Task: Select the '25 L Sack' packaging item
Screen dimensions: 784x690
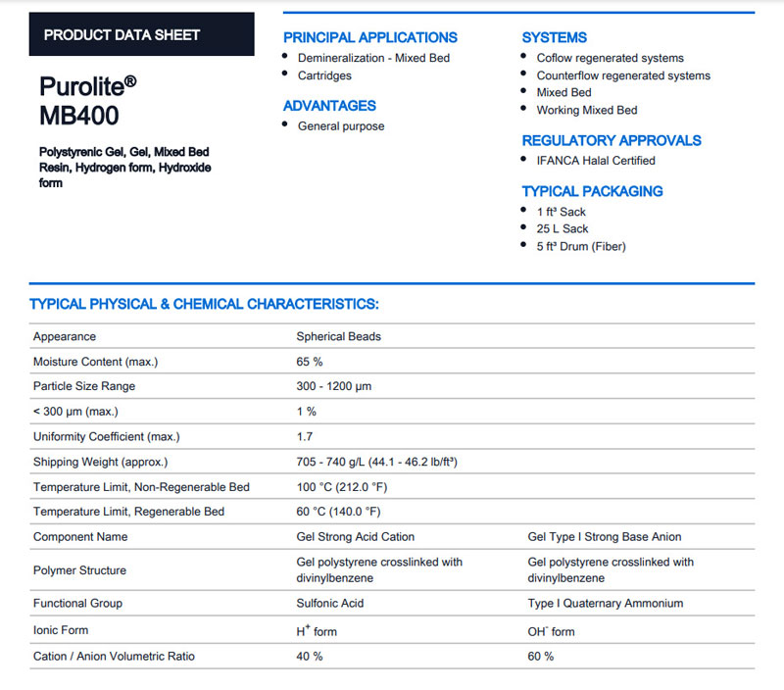Action: tap(563, 228)
